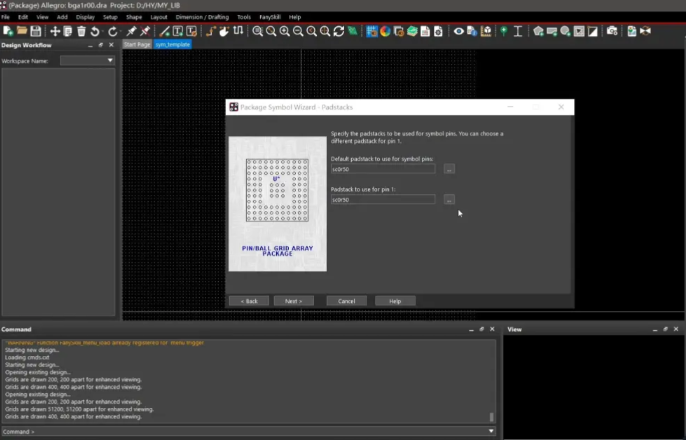Switch to the Start Page tab
Viewport: 686px width, 440px height.
(137, 45)
